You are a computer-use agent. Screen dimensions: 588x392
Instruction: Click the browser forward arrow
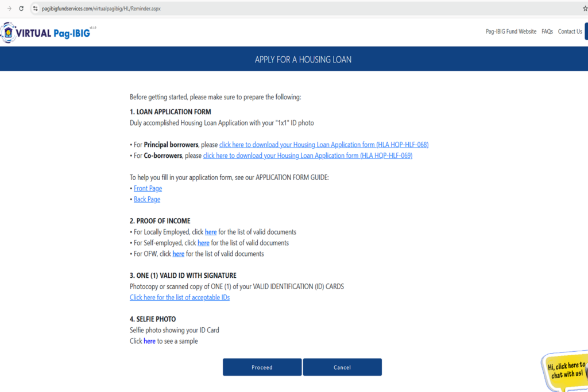pos(9,9)
